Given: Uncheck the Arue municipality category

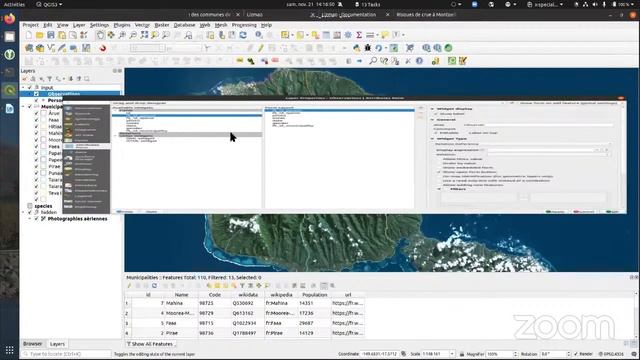Looking at the screenshot, I should click(x=36, y=113).
